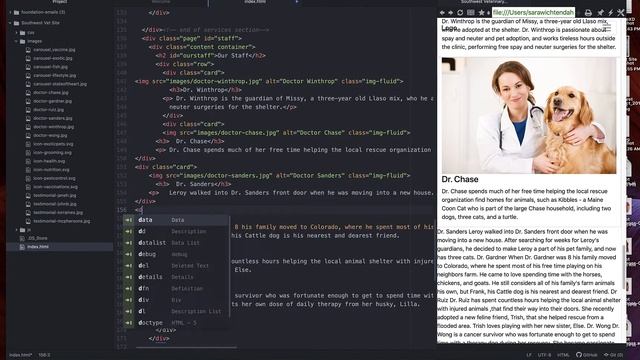Collapse the images folder in project tree
This screenshot has height=360, width=640.
(x=16, y=41)
